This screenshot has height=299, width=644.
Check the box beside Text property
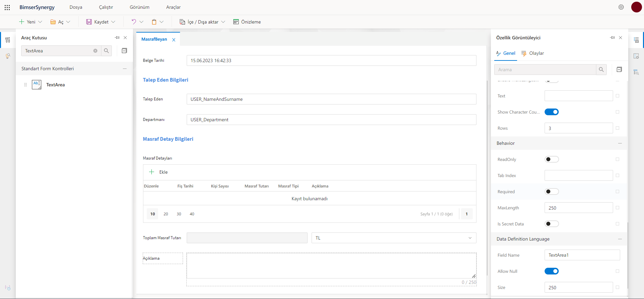point(617,96)
